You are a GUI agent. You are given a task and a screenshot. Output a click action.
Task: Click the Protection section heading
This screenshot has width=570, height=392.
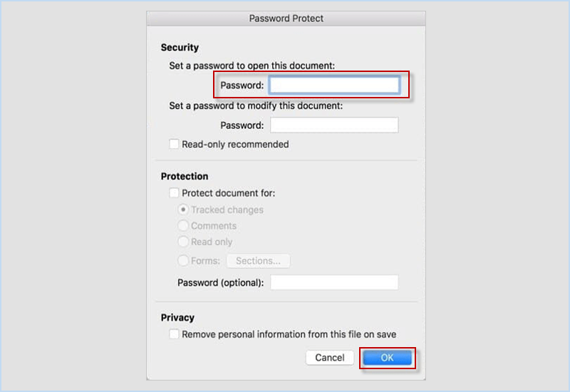(x=185, y=176)
